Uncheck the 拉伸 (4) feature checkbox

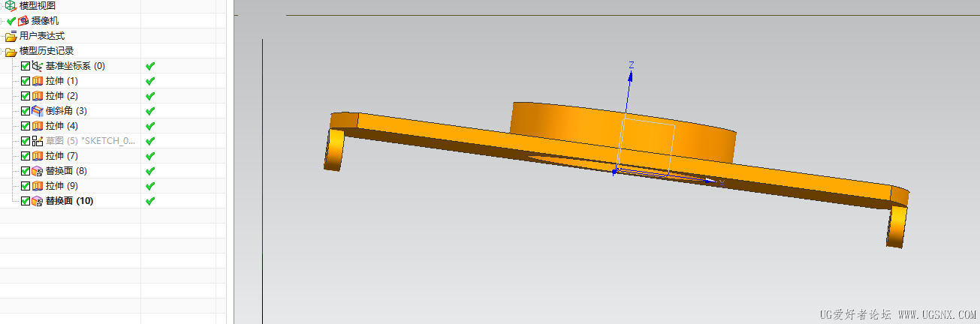26,126
